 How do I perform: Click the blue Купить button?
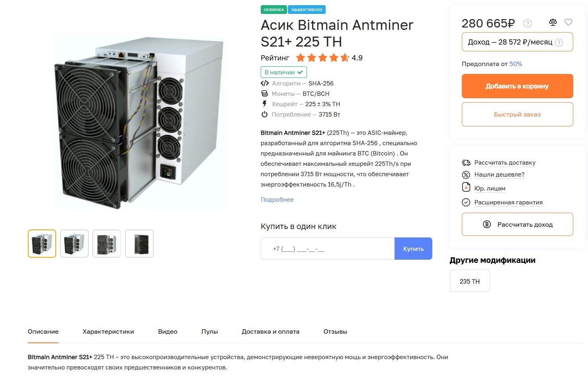click(413, 249)
